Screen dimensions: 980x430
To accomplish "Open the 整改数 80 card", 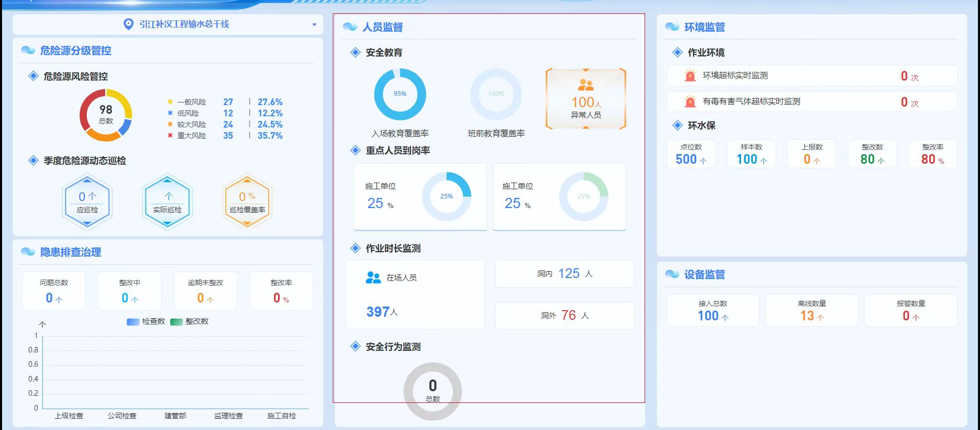I will tap(872, 154).
